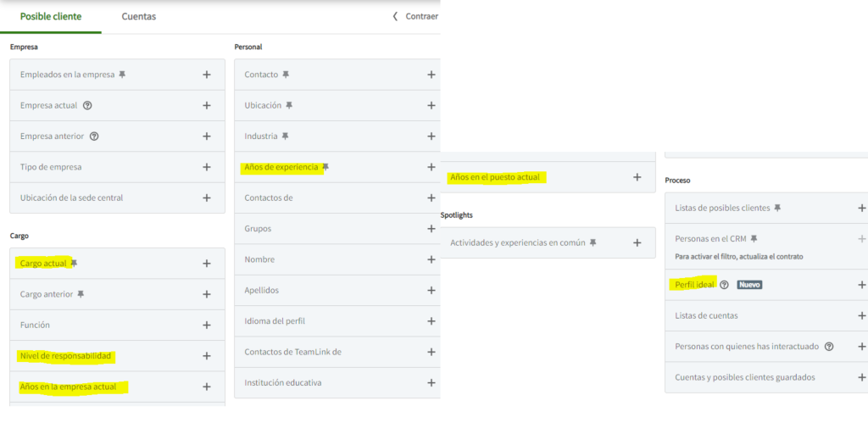Click the Función filter label
The image size is (868, 434).
click(x=35, y=325)
